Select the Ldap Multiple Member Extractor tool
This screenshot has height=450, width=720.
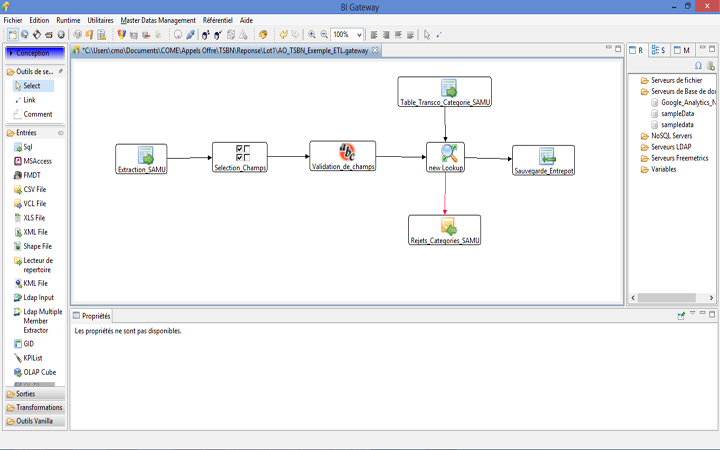(38, 321)
